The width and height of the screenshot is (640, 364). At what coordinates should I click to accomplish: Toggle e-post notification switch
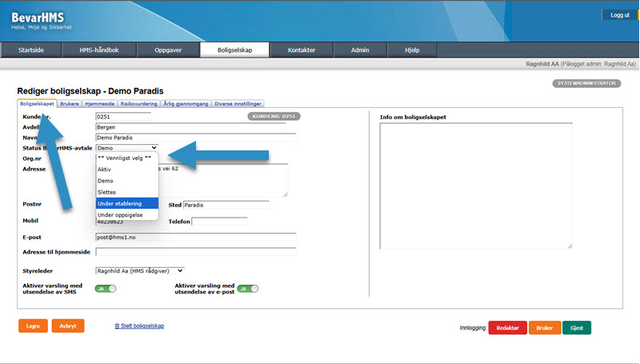point(248,289)
